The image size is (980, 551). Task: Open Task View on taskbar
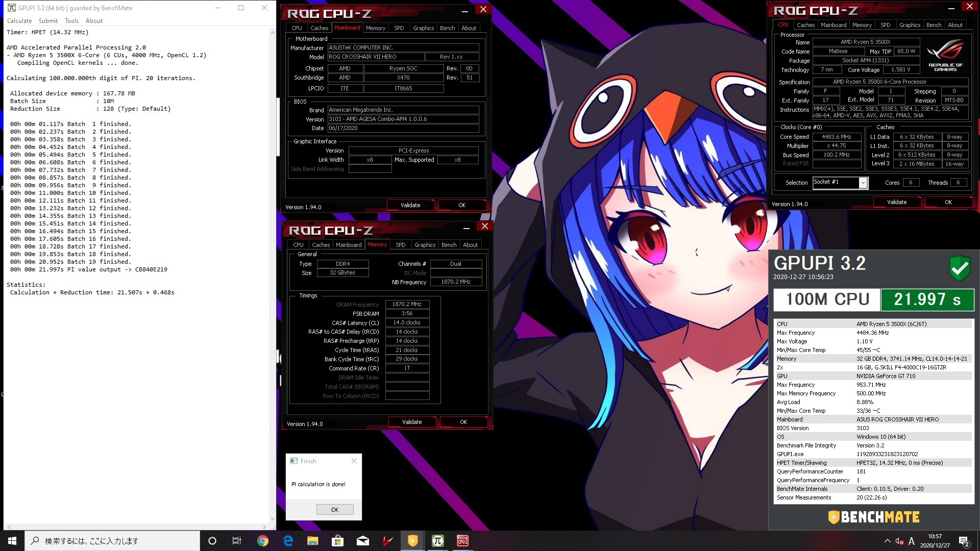click(237, 541)
